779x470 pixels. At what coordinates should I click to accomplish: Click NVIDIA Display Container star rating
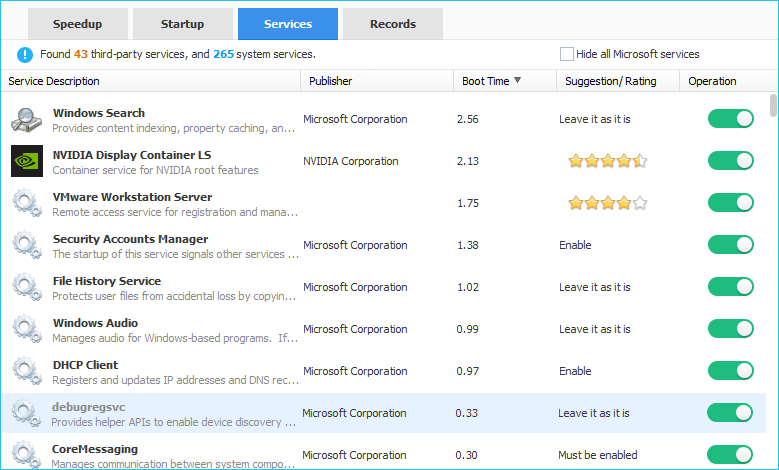[608, 161]
